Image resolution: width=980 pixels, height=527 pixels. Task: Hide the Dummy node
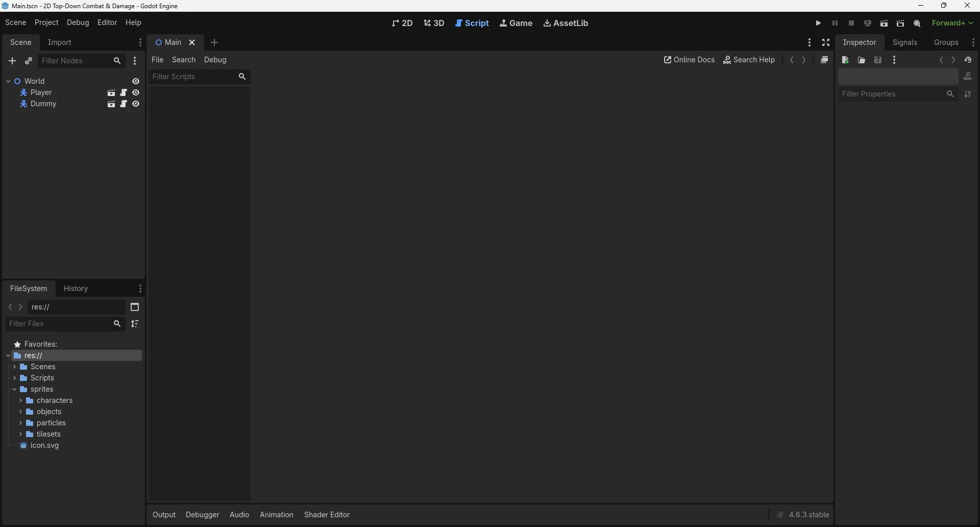(136, 104)
